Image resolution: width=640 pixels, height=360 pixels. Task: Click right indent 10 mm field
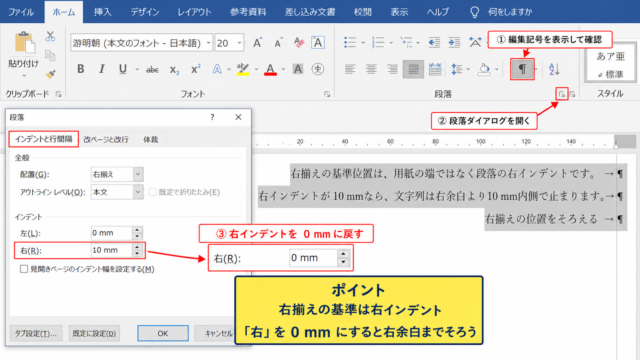coord(111,250)
